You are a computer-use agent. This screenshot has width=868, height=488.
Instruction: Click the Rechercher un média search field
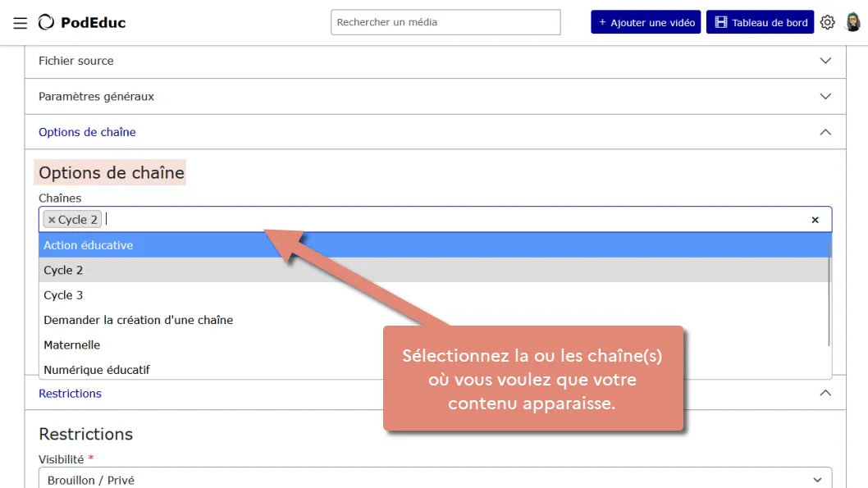coord(445,22)
